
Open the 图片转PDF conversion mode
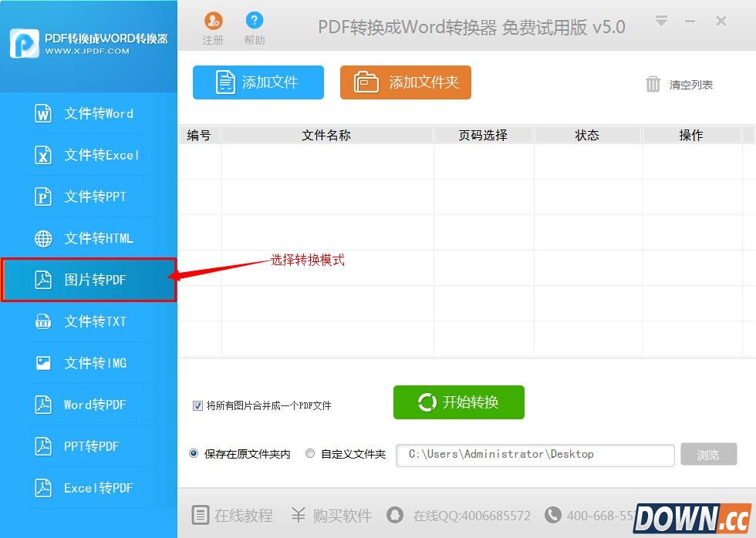pyautogui.click(x=96, y=280)
